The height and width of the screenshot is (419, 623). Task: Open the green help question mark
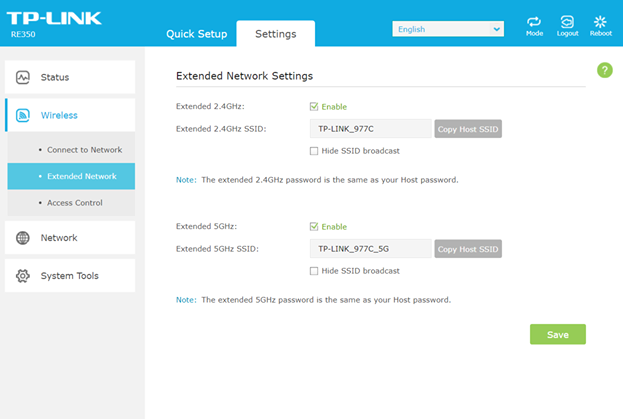(x=604, y=70)
